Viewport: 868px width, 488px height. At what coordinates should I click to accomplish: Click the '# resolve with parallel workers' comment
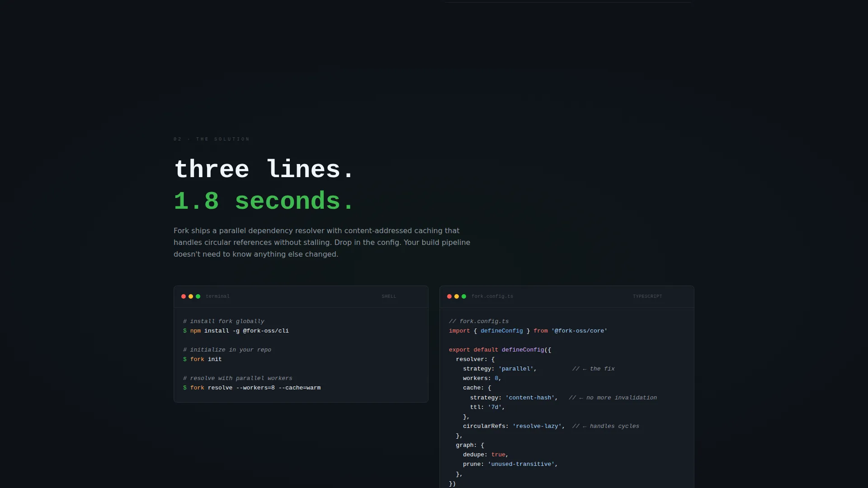pyautogui.click(x=238, y=378)
